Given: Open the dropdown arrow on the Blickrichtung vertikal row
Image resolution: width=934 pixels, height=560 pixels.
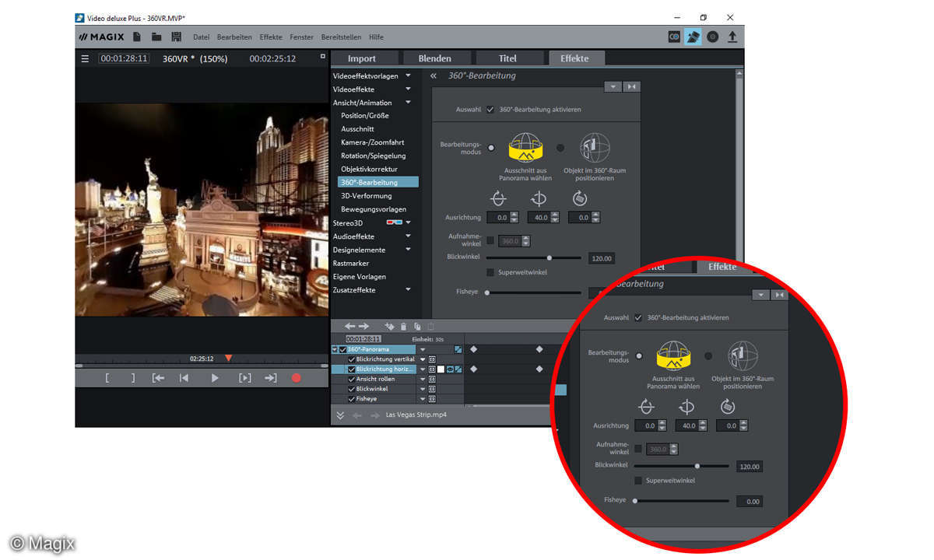Looking at the screenshot, I should [423, 359].
